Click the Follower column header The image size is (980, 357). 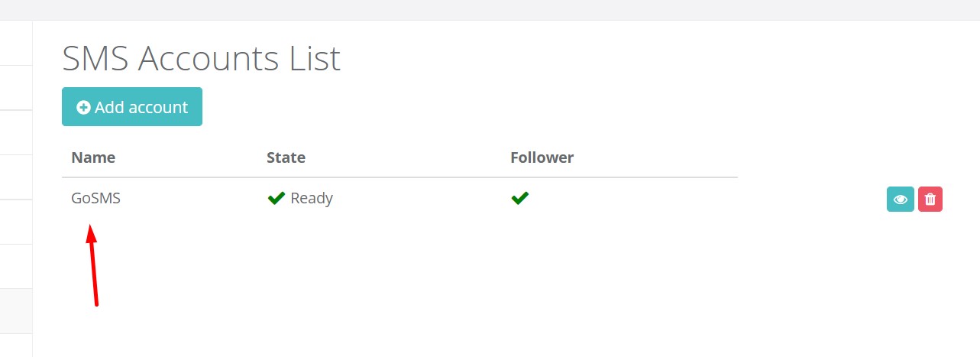pos(542,157)
